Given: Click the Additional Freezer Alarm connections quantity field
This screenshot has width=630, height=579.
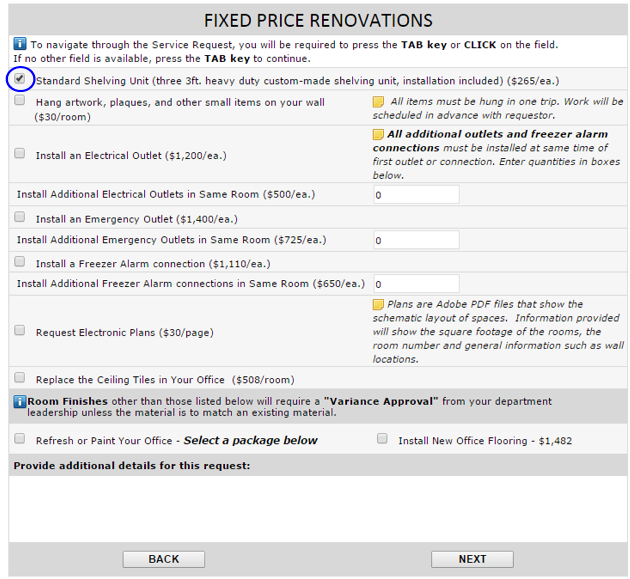Looking at the screenshot, I should [x=416, y=284].
